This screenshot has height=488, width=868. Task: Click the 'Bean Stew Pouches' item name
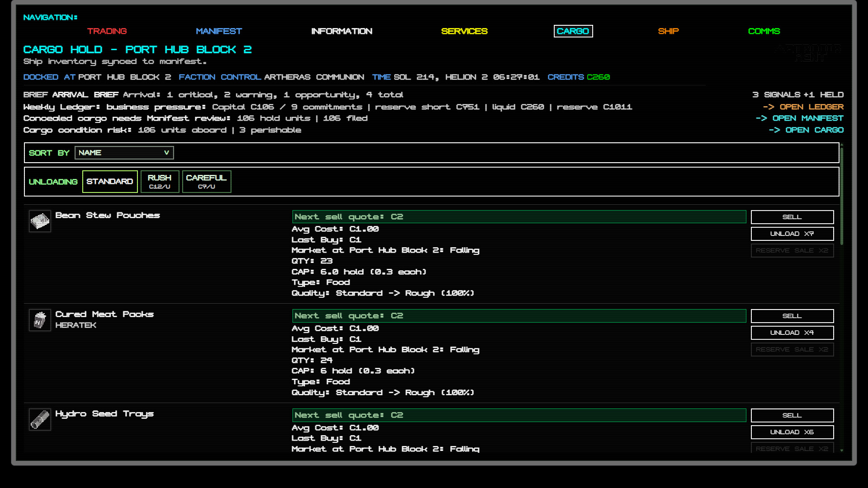[108, 215]
